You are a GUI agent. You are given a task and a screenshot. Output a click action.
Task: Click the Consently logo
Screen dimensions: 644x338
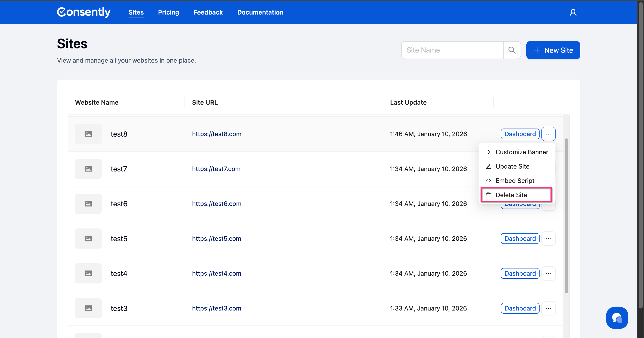[84, 12]
